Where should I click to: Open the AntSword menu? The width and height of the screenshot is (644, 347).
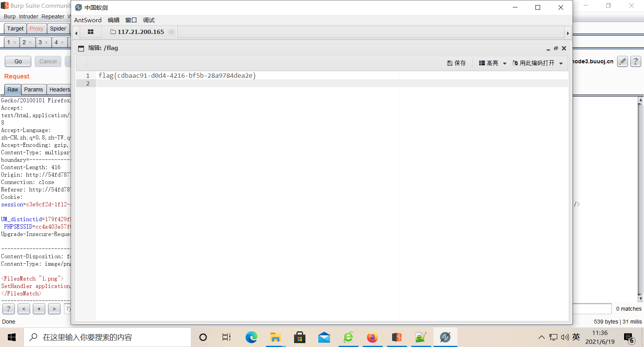click(x=88, y=20)
